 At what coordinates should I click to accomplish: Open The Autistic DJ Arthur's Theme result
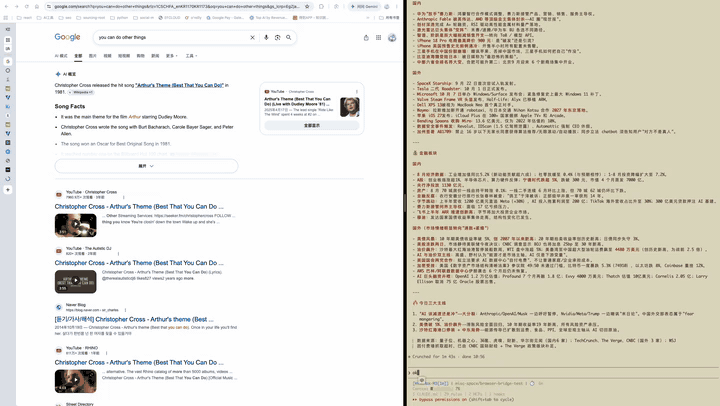pos(139,263)
